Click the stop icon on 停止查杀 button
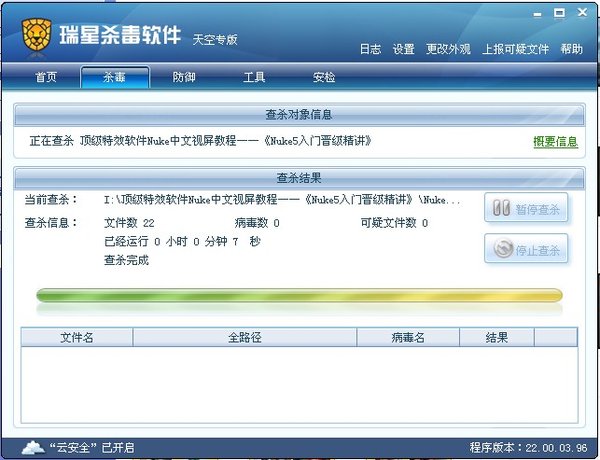 [503, 248]
